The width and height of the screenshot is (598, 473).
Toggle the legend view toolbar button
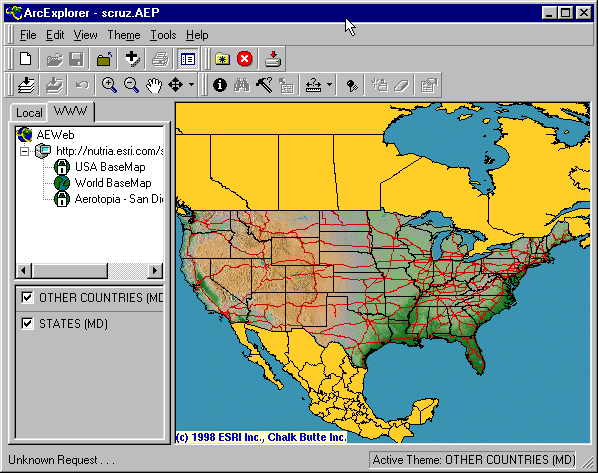point(188,59)
